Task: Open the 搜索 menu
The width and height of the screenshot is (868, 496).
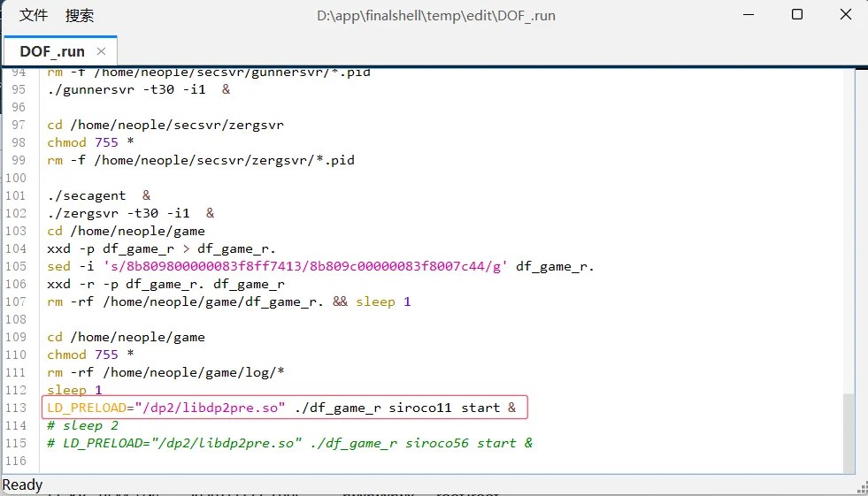Action: [79, 16]
